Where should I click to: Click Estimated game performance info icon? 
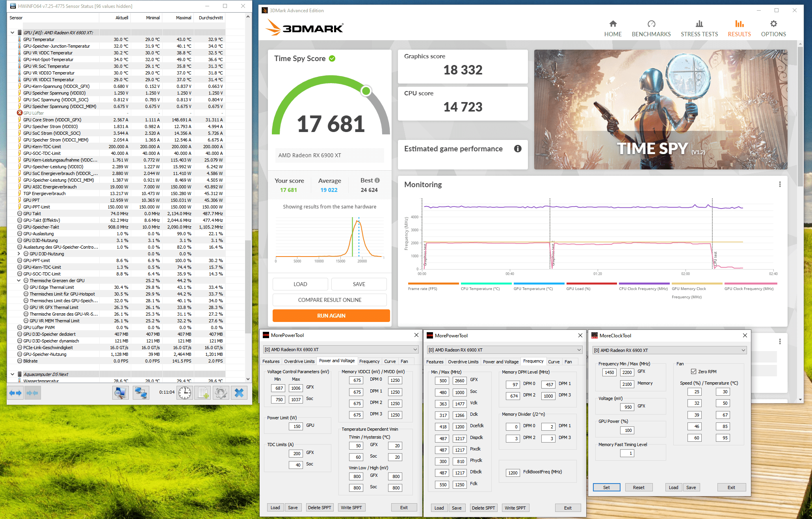pos(518,149)
